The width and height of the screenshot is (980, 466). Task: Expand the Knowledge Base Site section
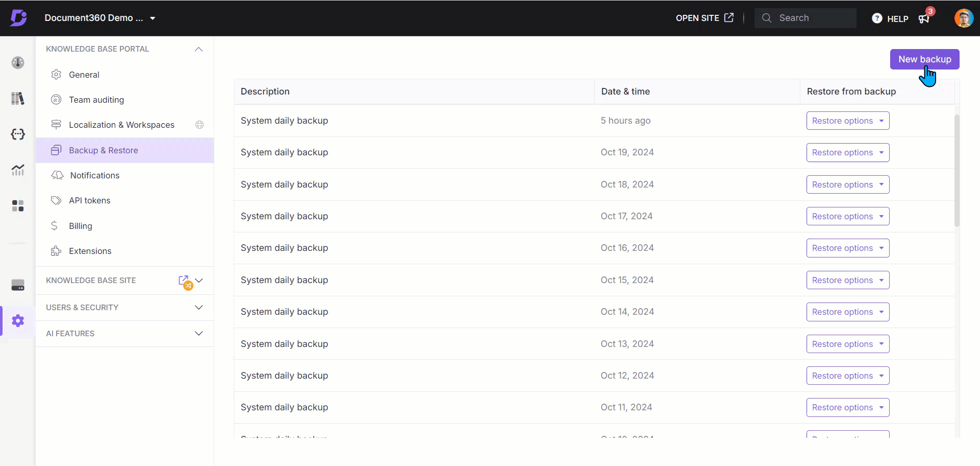click(x=199, y=281)
